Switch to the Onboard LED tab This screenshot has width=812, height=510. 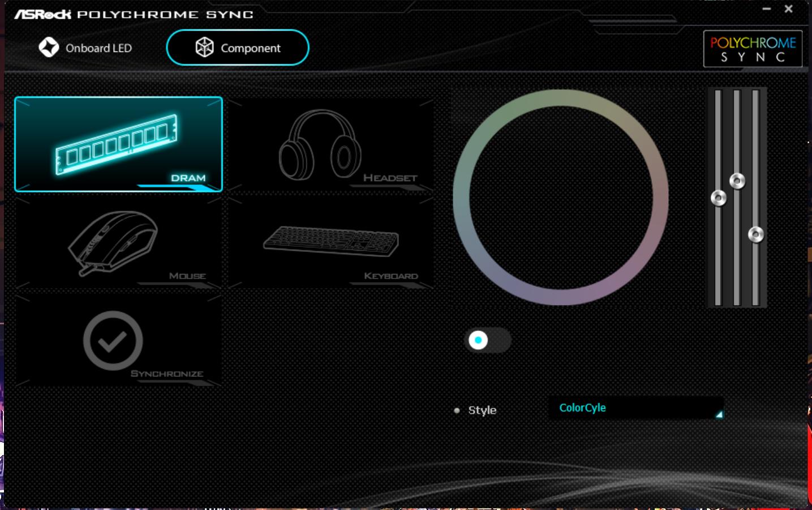(x=85, y=48)
